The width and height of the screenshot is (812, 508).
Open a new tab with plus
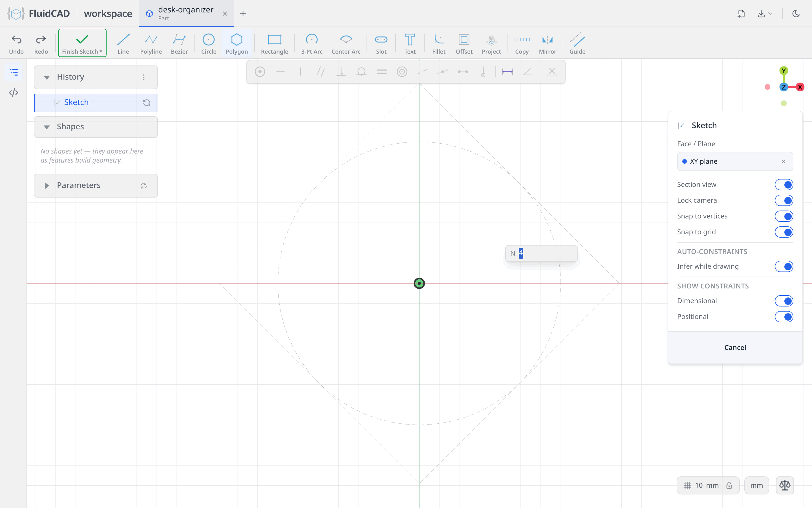point(243,14)
